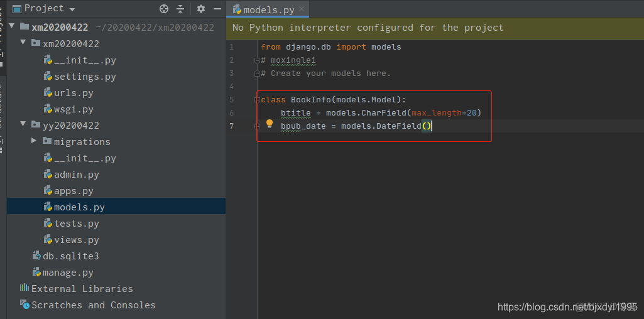The height and width of the screenshot is (319, 644).
Task: Click the Structure tool window side tab
Action: 3,119
